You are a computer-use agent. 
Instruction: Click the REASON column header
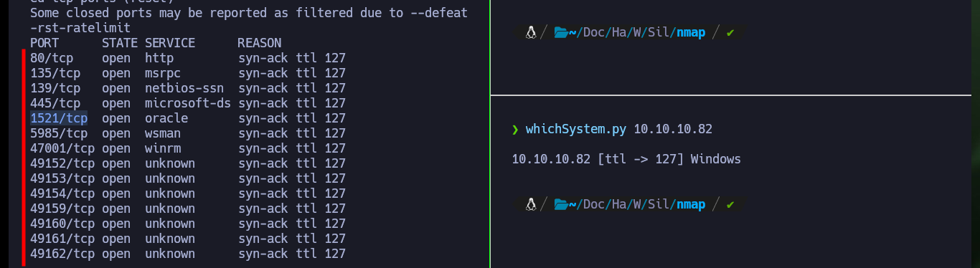pos(260,43)
